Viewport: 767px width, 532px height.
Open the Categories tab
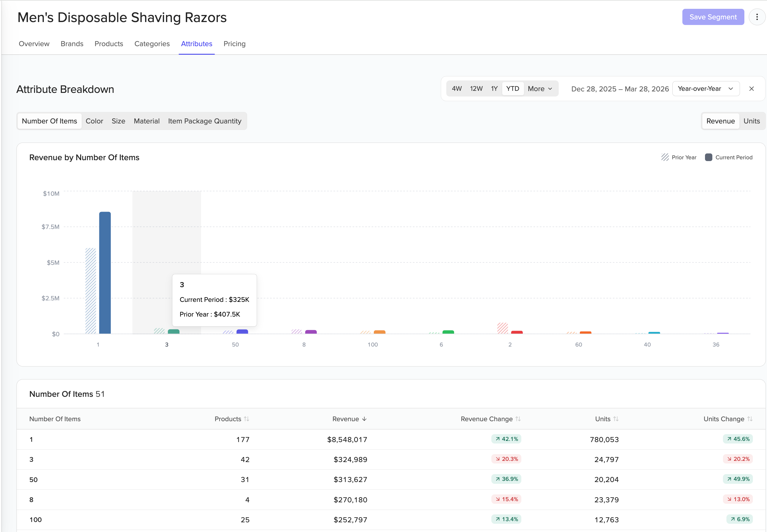tap(152, 44)
